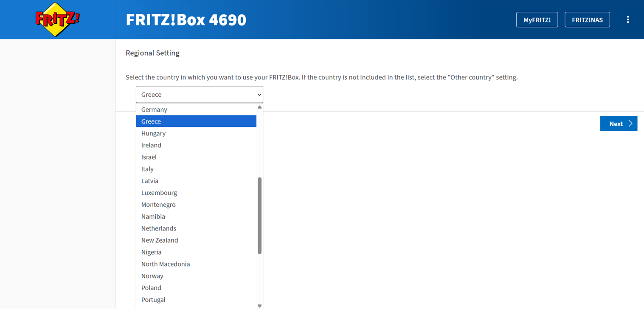Select Nigeria from the dropdown list
The height and width of the screenshot is (309, 644).
tap(196, 252)
